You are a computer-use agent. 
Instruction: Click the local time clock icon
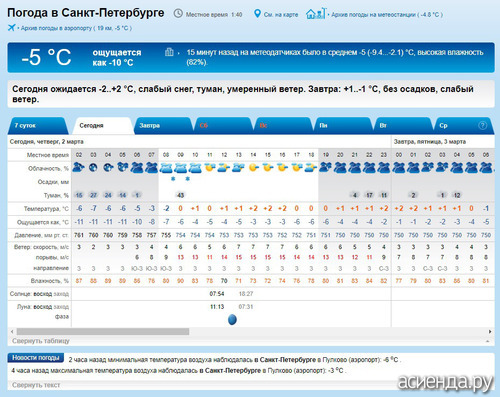[x=178, y=14]
